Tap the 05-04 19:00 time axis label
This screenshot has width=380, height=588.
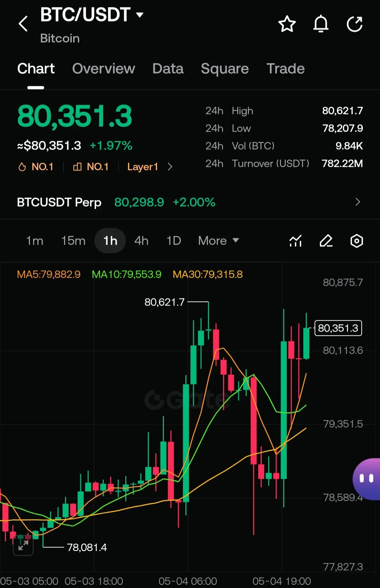[x=281, y=581]
